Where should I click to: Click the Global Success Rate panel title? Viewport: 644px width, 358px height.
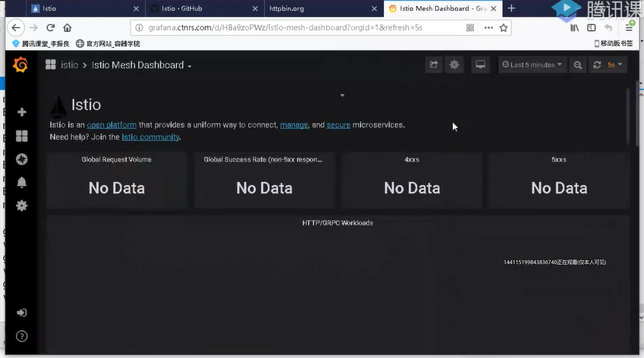pos(263,160)
